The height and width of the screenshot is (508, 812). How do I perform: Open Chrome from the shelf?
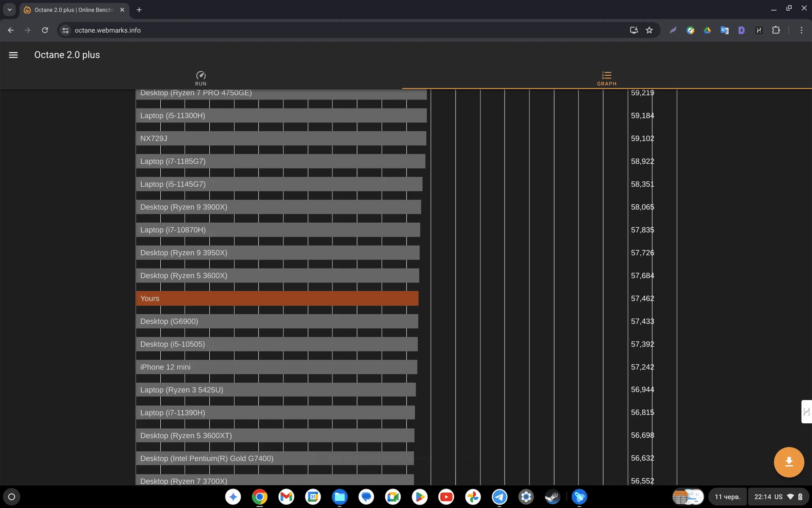point(260,497)
